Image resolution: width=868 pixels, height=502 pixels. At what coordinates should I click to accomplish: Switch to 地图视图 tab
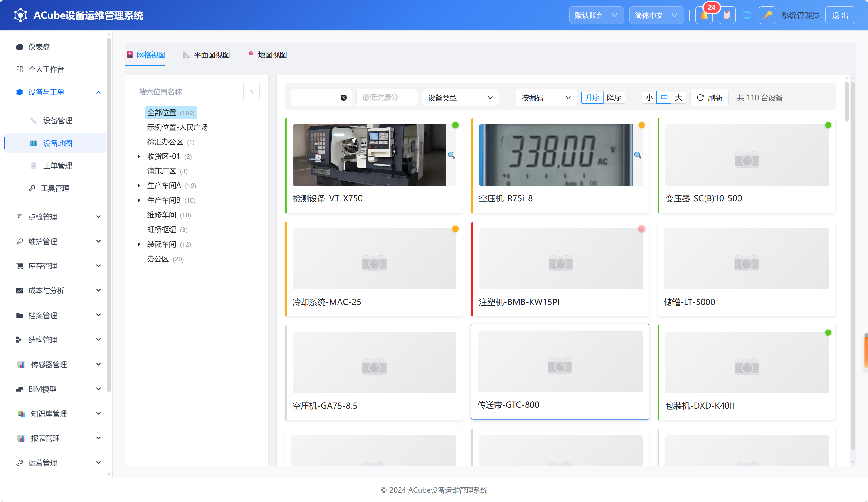(267, 55)
